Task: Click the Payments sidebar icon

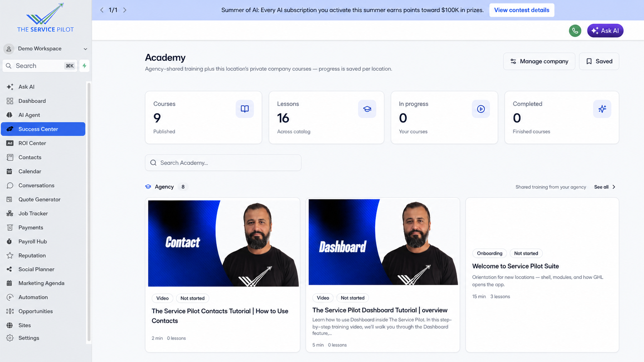Action: pos(10,227)
